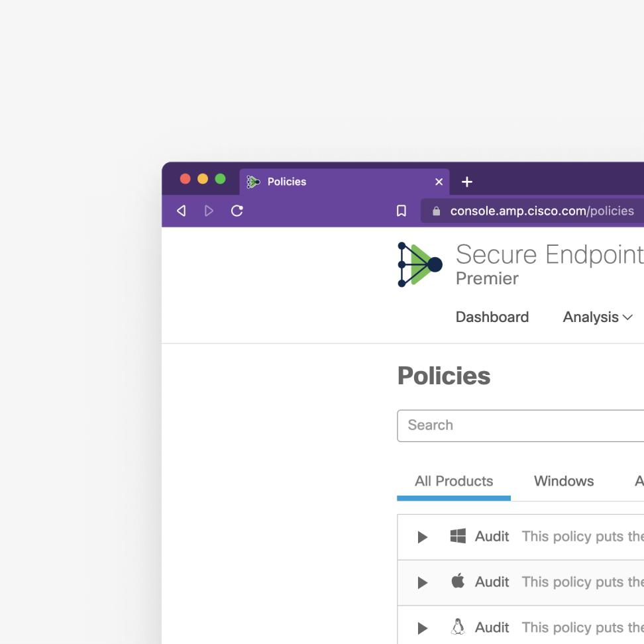Click the Policies tab favicon

pyautogui.click(x=253, y=182)
